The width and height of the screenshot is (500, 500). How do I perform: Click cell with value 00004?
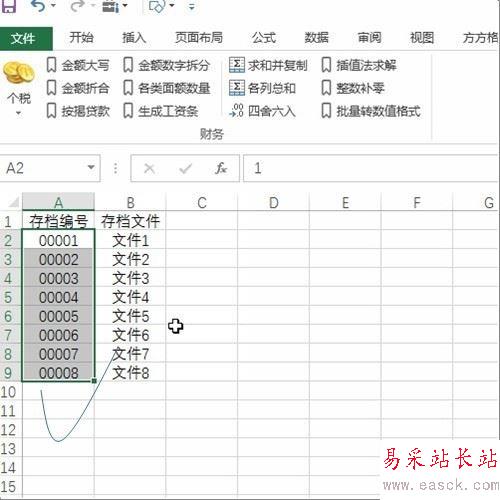[58, 297]
